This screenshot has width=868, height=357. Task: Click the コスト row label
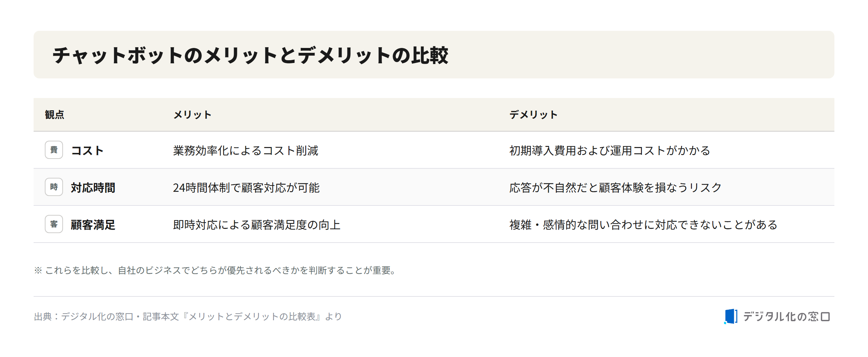[x=87, y=150]
